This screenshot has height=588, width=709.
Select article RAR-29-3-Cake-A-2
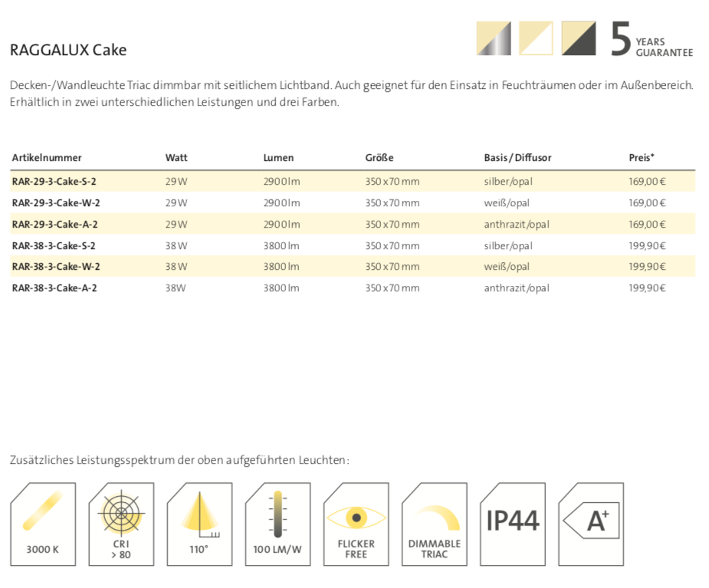pyautogui.click(x=54, y=225)
